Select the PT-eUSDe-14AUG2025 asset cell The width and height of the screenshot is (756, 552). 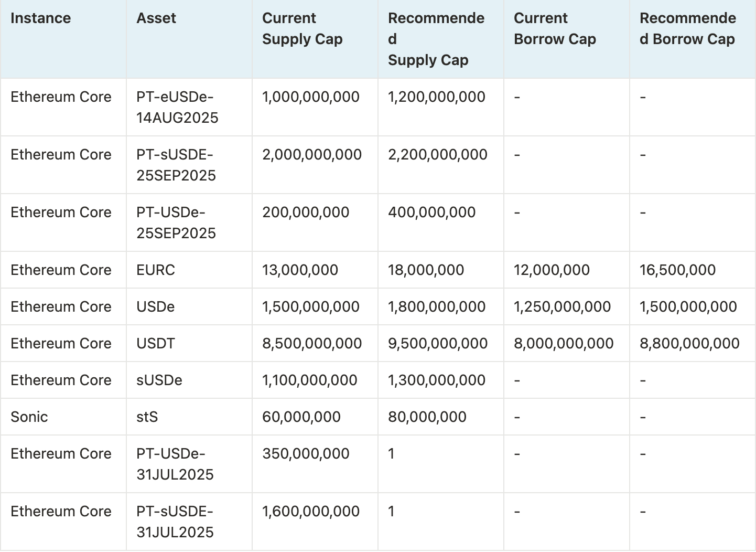click(x=177, y=107)
